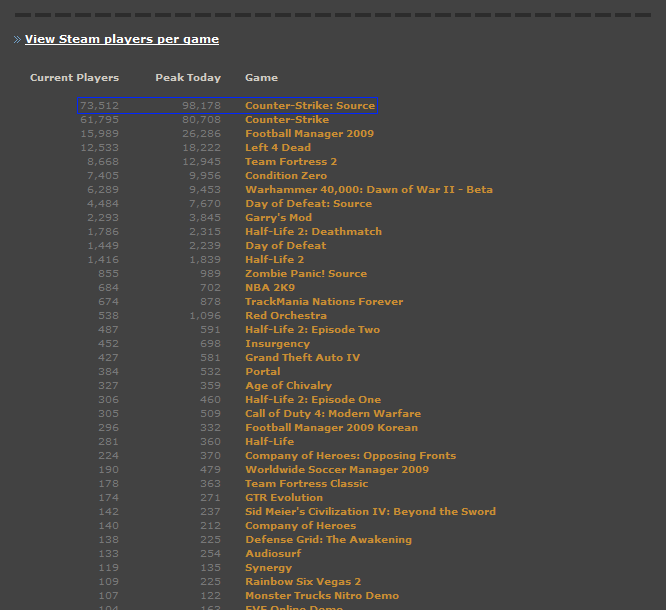Open the GTR Evolution link
The image size is (666, 610).
tap(284, 498)
